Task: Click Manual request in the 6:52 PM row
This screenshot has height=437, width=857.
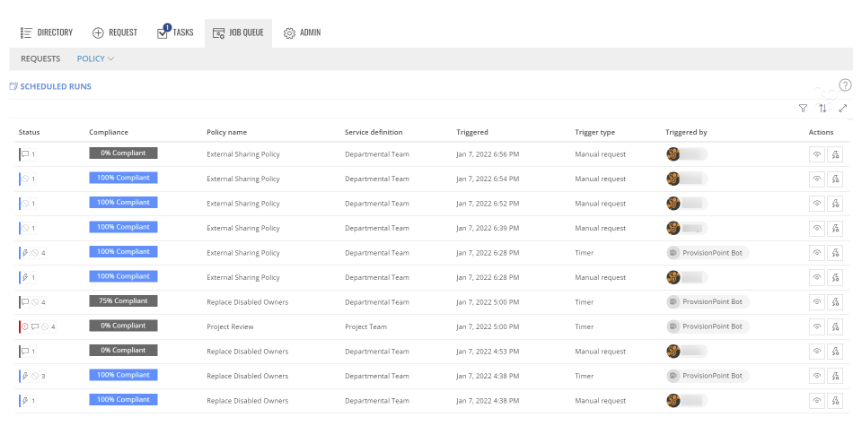Action: pos(600,204)
